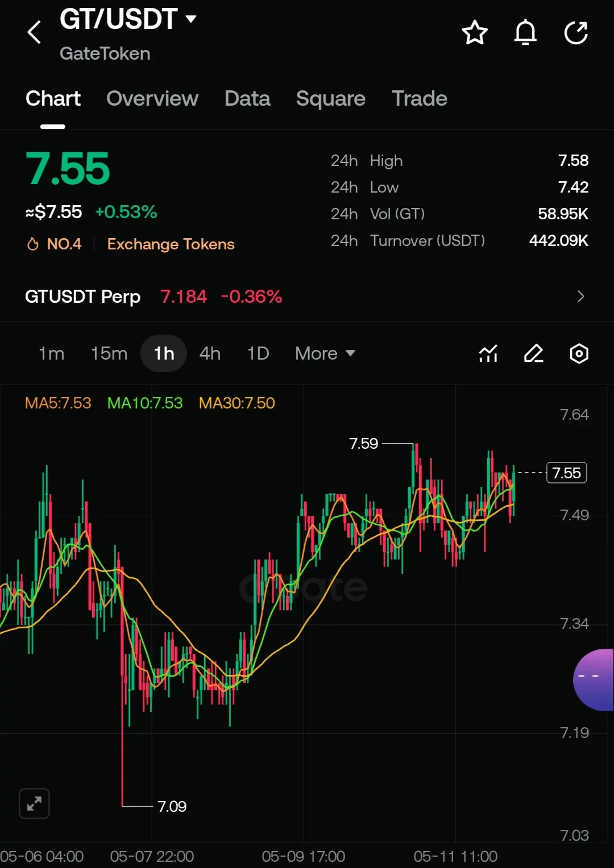Tap the NO.4 hot rank flame icon
Image resolution: width=614 pixels, height=868 pixels.
[32, 244]
